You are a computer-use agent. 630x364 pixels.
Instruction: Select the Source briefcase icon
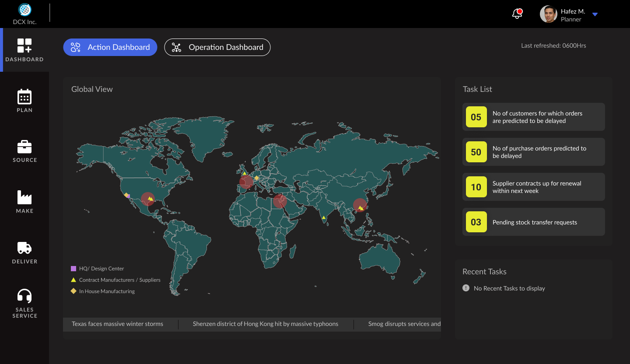24,147
